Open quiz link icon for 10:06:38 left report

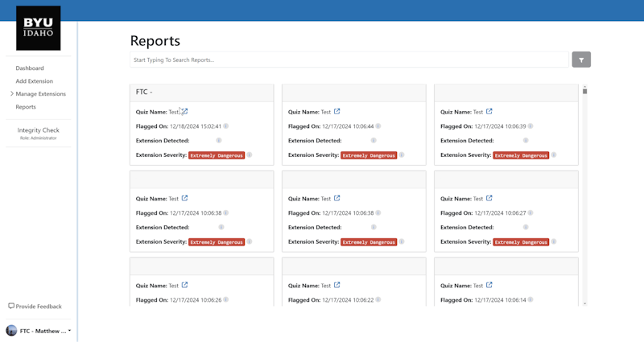point(185,199)
